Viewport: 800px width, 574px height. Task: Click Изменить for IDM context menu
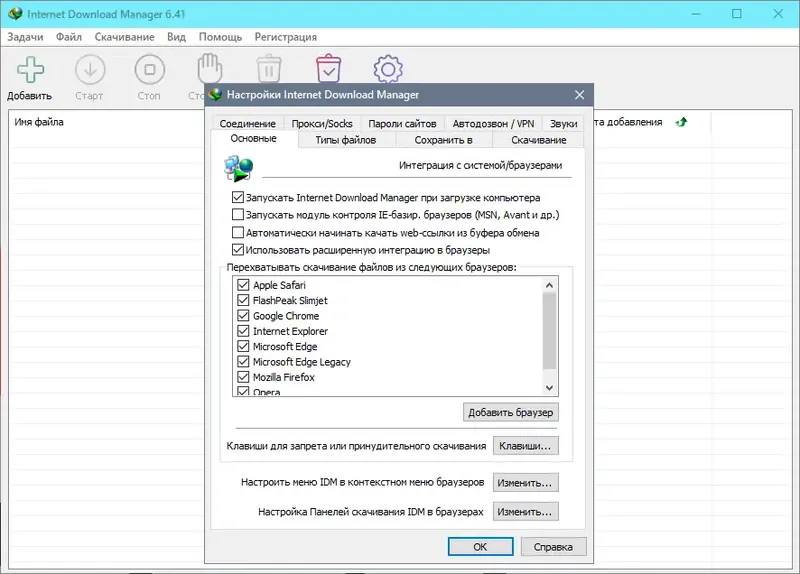[526, 482]
